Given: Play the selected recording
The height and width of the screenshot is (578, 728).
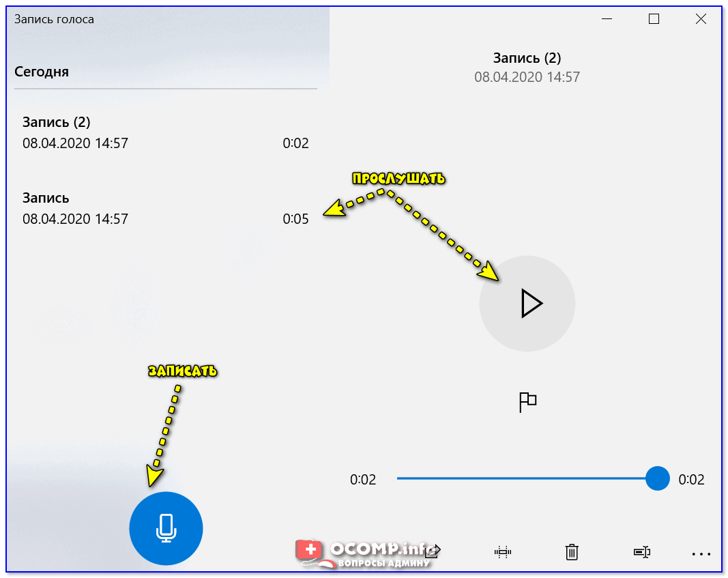Looking at the screenshot, I should coord(527,304).
